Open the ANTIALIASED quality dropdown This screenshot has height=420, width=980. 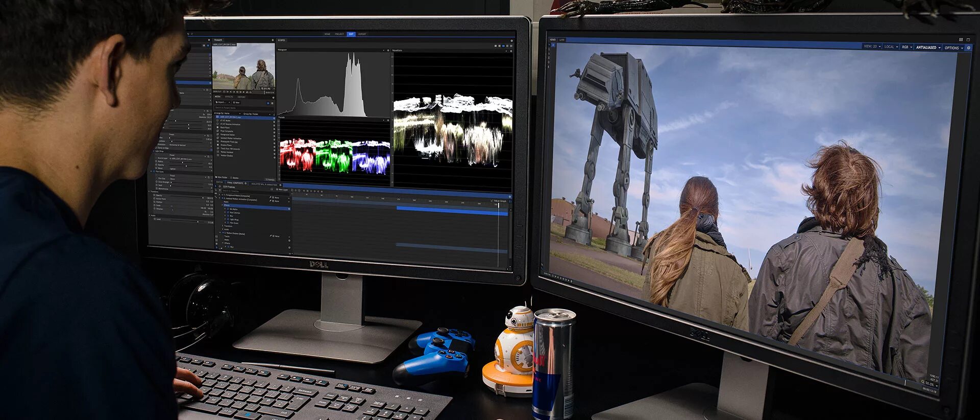pyautogui.click(x=928, y=48)
